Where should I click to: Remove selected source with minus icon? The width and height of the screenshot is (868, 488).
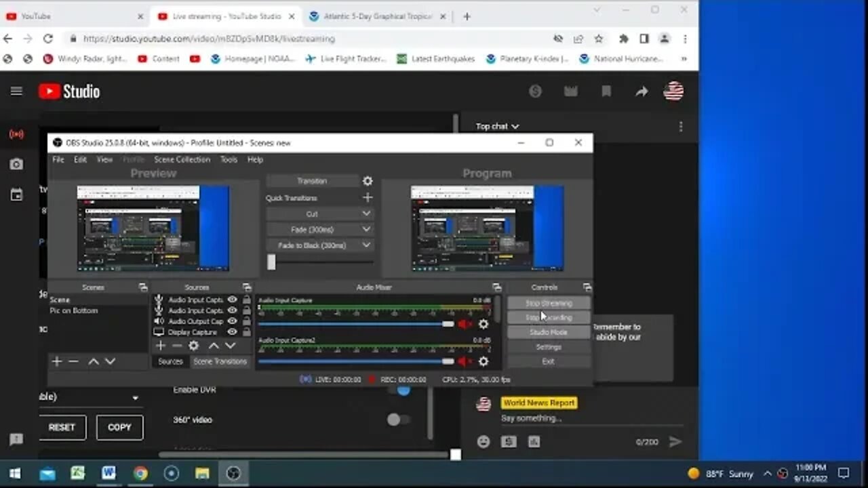pos(177,346)
